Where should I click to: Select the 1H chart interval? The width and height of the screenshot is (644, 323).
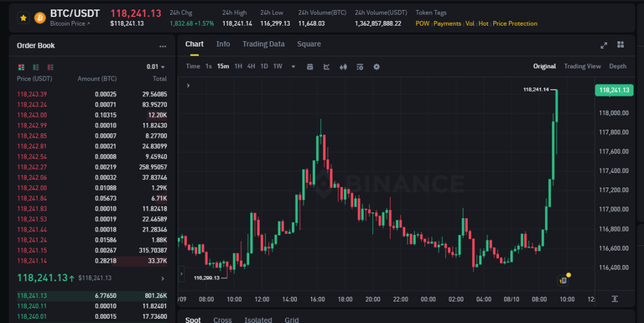click(238, 66)
